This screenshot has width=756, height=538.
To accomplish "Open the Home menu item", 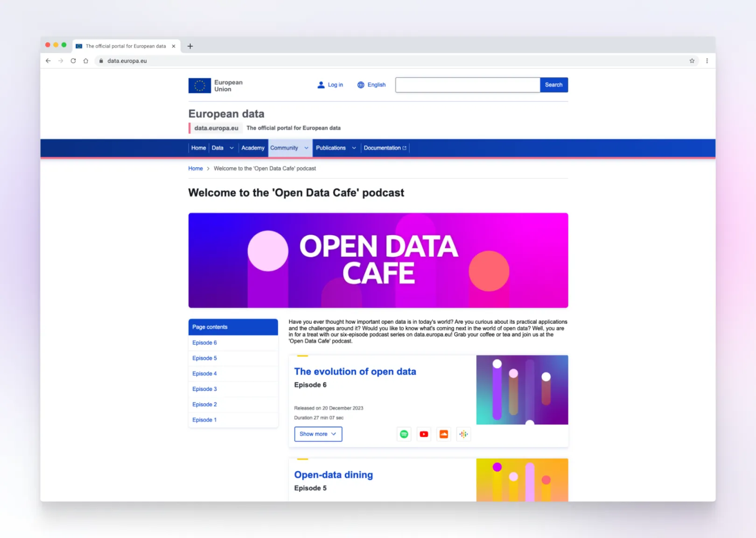I will pyautogui.click(x=198, y=148).
